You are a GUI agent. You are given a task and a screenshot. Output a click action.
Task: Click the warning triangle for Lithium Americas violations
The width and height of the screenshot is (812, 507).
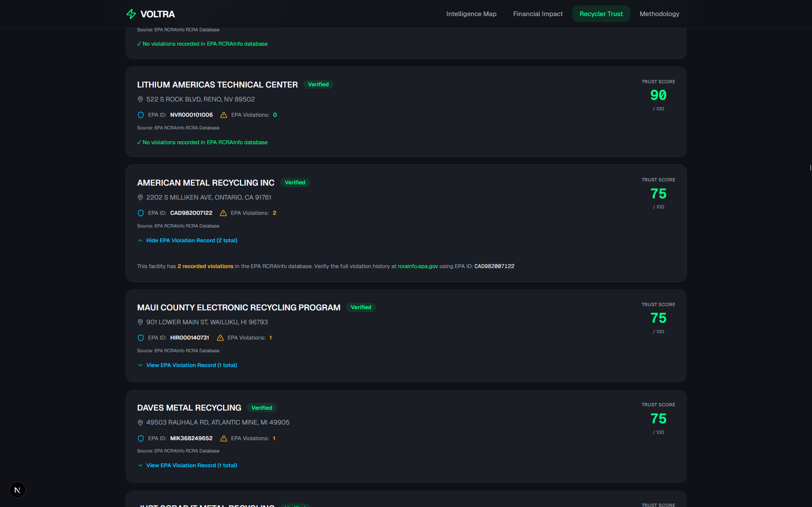tap(224, 115)
